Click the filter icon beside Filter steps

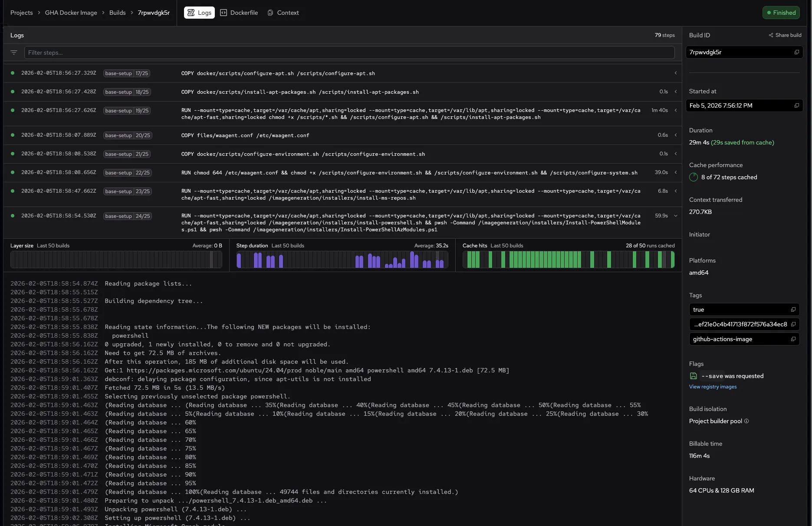click(14, 53)
